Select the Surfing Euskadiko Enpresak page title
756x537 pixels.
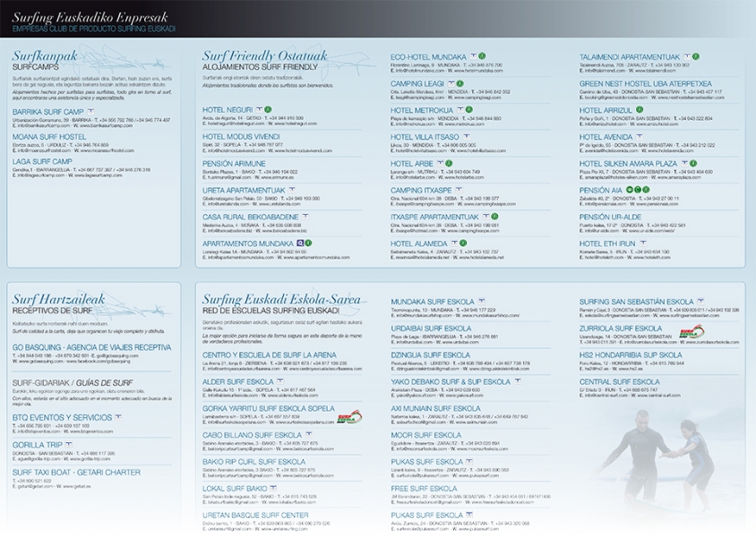click(x=90, y=18)
